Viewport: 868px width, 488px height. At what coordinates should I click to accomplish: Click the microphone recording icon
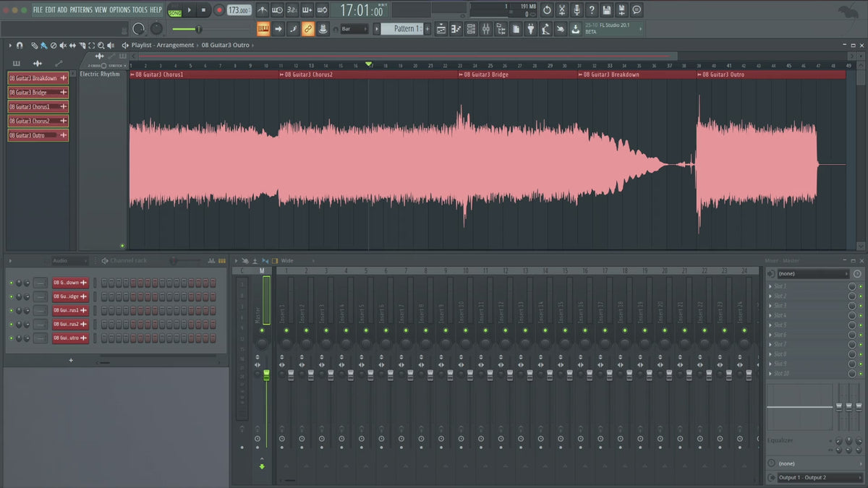[x=576, y=10]
